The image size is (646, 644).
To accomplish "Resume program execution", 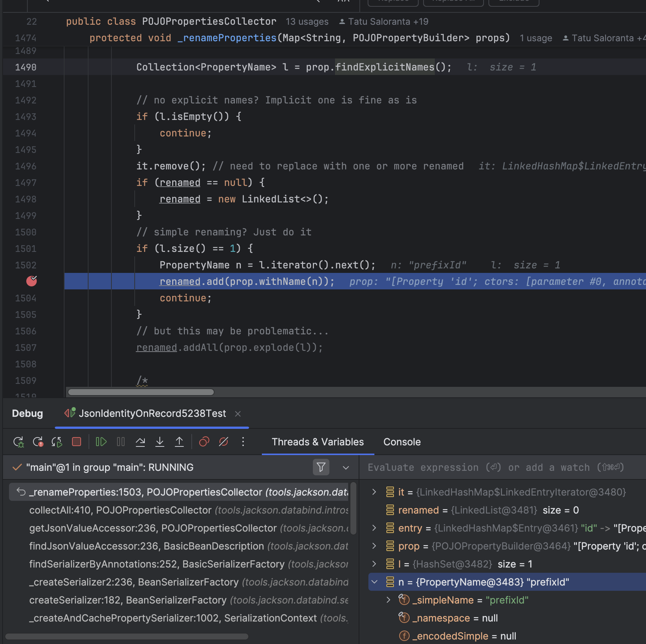I will (101, 442).
